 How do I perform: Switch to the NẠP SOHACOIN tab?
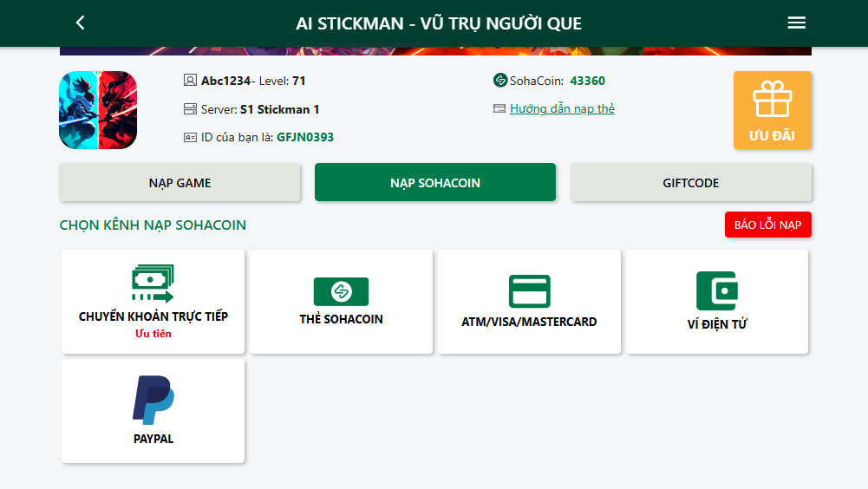click(435, 182)
